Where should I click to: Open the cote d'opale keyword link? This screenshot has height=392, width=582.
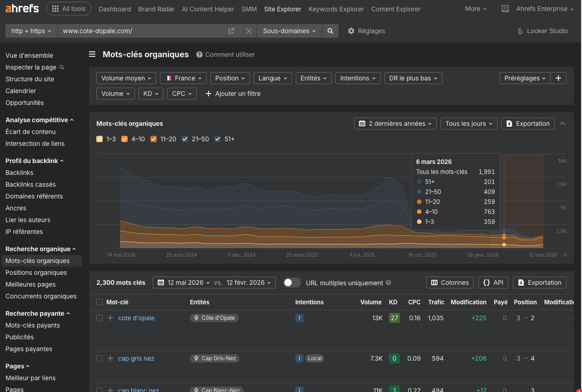point(136,318)
